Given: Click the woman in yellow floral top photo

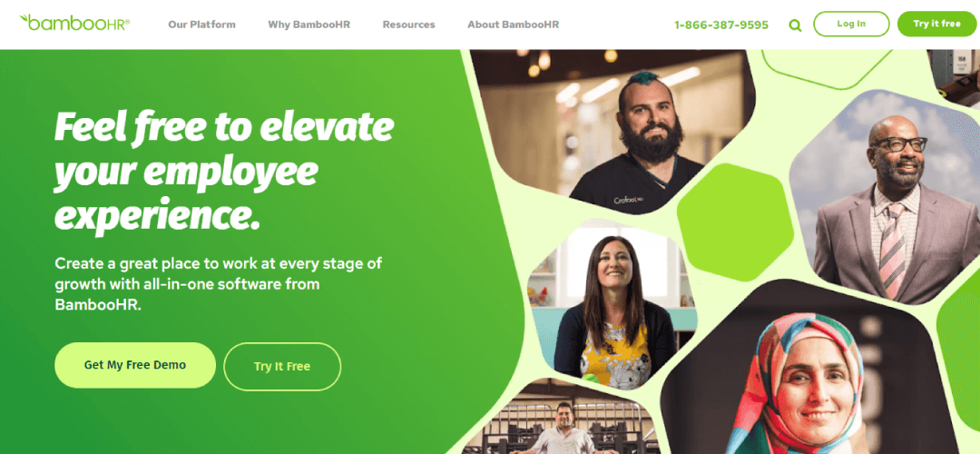Looking at the screenshot, I should [x=612, y=303].
